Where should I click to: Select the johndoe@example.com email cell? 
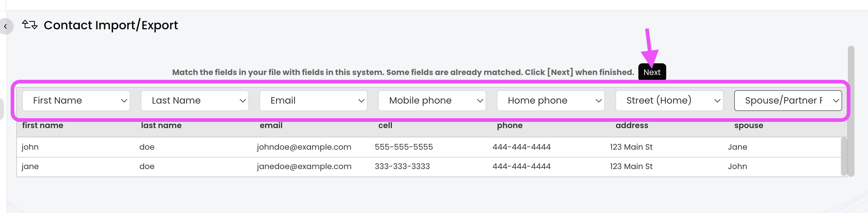304,147
